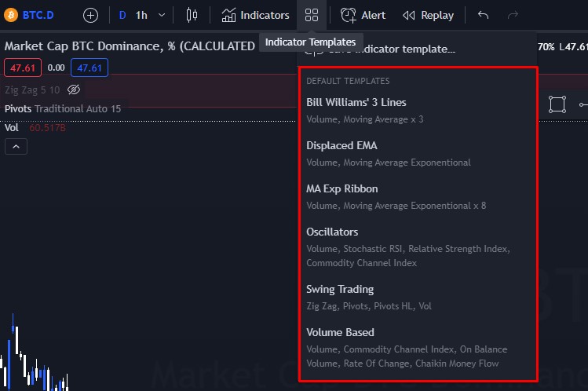Apply Bill Williams' 3 Lines template
Screen dimensions: 588x391
point(418,110)
